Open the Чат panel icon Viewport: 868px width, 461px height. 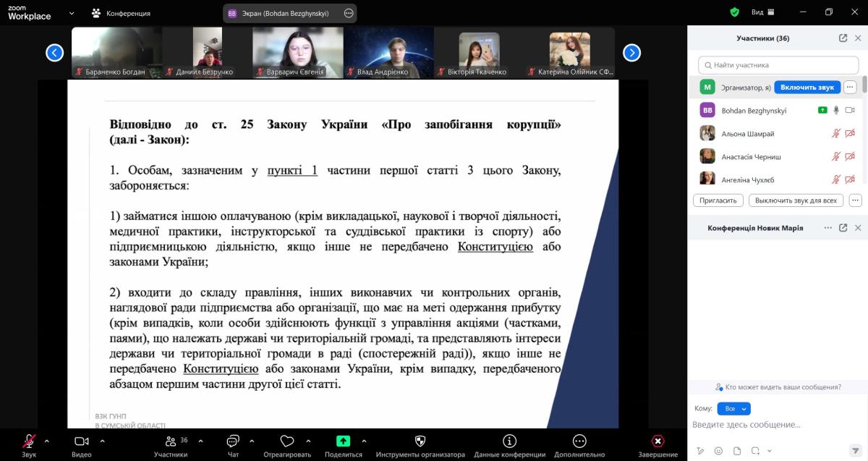[x=233, y=441]
